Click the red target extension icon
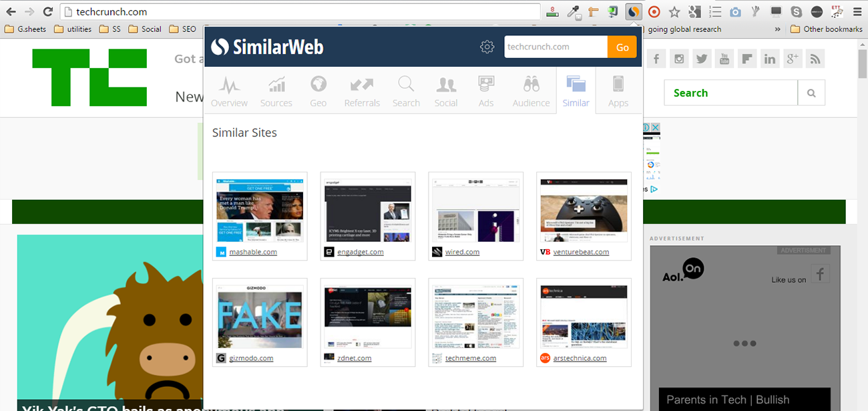Viewport: 868px width, 411px height. coord(654,11)
